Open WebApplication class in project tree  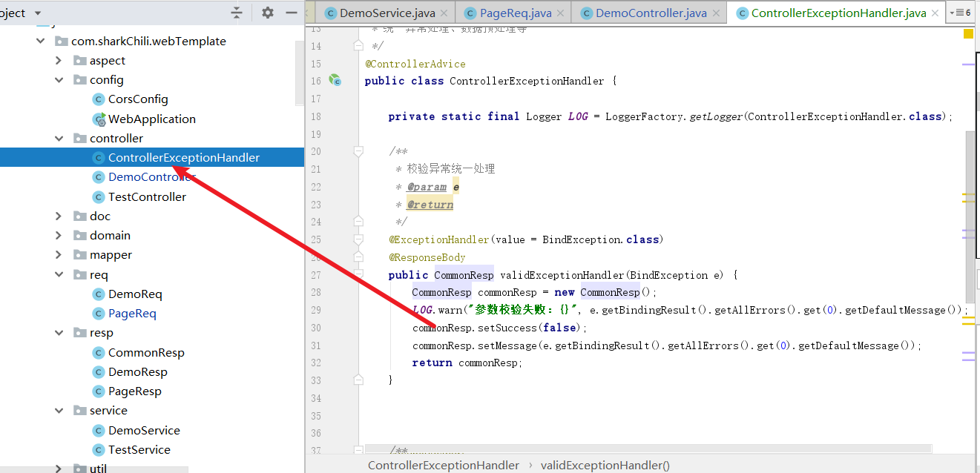coord(151,119)
